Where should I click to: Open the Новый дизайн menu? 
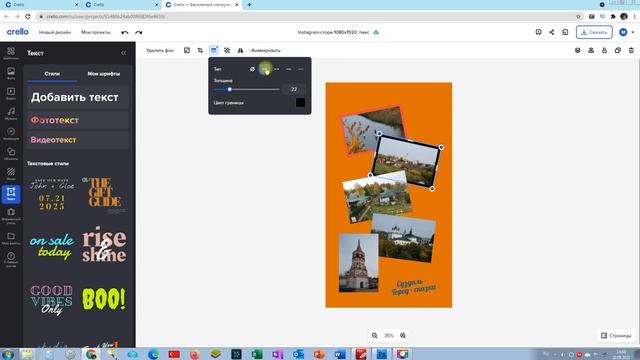pos(55,32)
